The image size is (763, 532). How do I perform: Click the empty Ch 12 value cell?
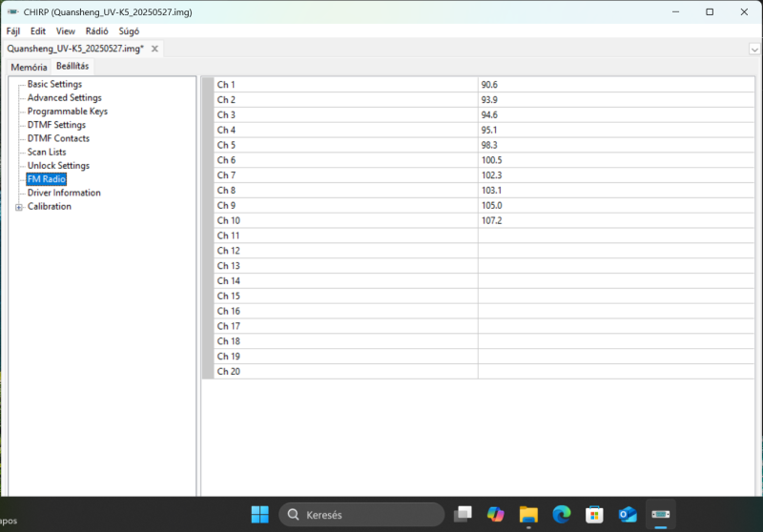(616, 251)
